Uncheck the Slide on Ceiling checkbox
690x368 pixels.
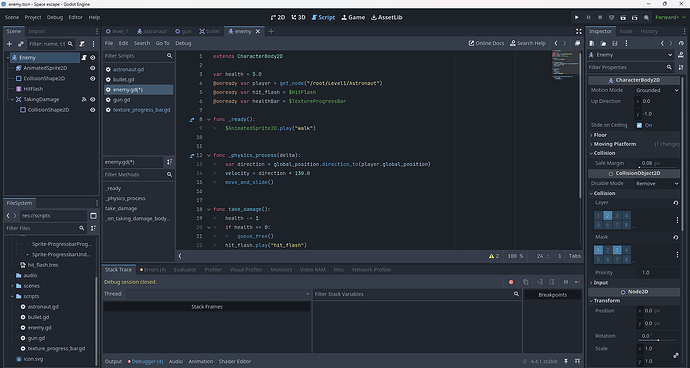639,125
